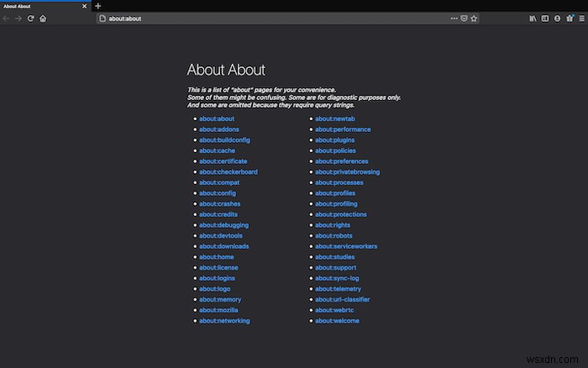Open the about:cache link
The height and width of the screenshot is (368, 588).
[x=217, y=150]
